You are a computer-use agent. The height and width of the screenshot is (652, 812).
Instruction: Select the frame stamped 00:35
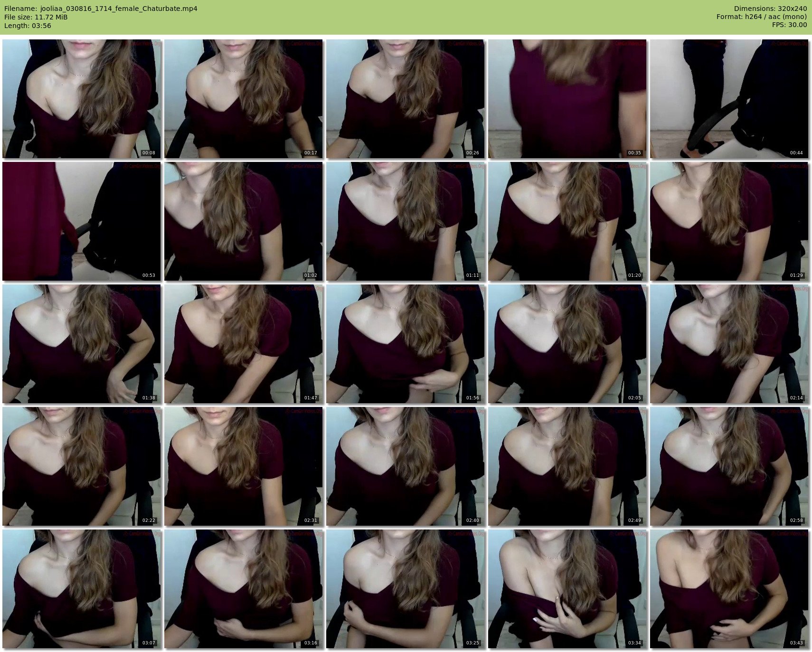[x=567, y=99]
